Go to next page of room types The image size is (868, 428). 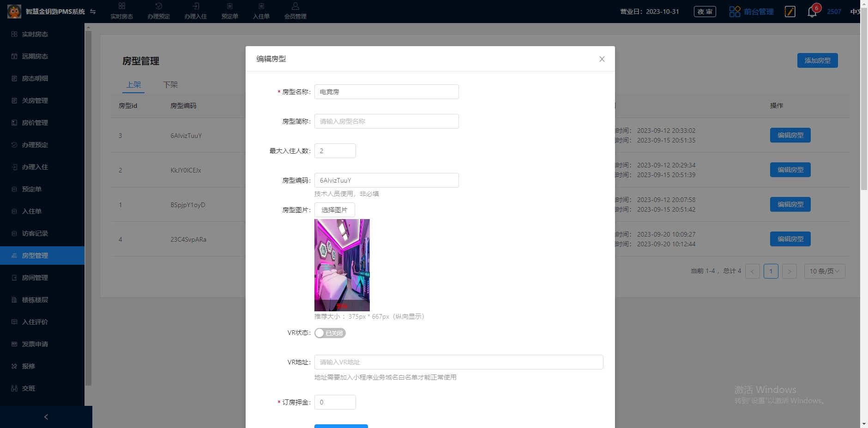point(790,271)
